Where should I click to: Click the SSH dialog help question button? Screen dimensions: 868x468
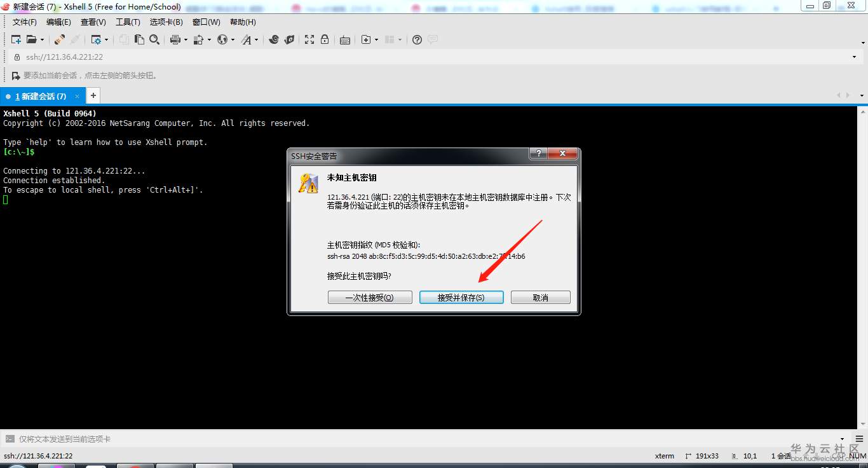[x=539, y=154]
